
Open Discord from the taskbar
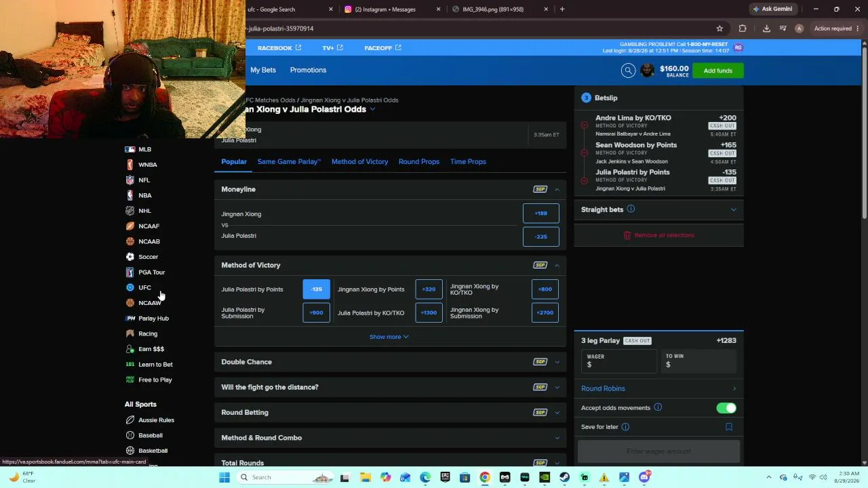pos(644,477)
